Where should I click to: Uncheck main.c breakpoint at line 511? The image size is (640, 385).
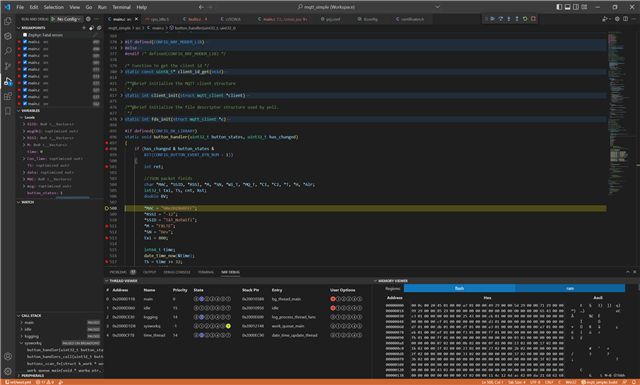pos(25,69)
